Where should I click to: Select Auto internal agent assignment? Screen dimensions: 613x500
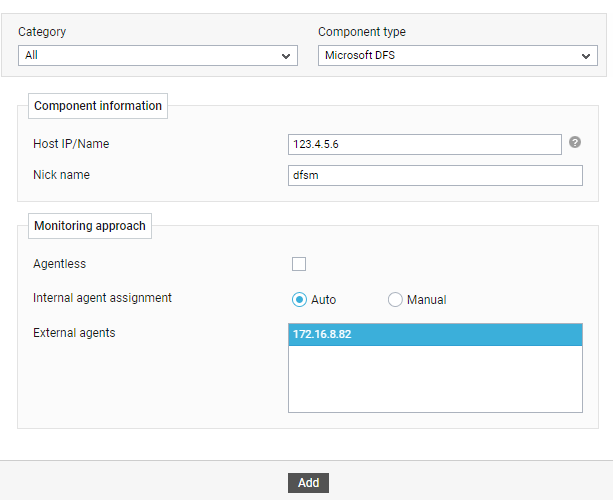click(x=299, y=300)
